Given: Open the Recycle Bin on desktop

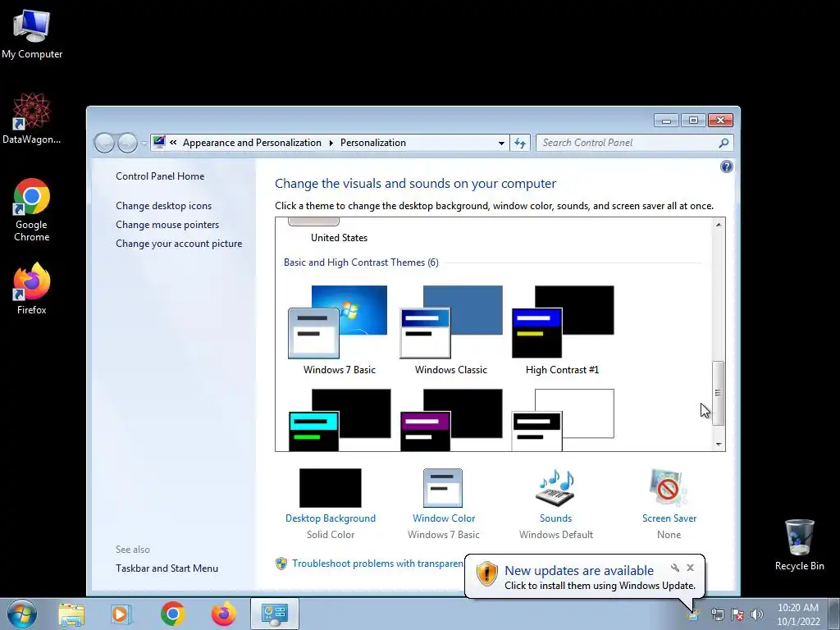Looking at the screenshot, I should tap(799, 545).
